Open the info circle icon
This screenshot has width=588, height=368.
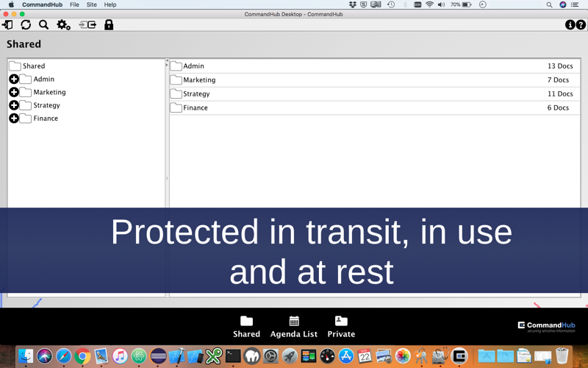click(x=570, y=25)
